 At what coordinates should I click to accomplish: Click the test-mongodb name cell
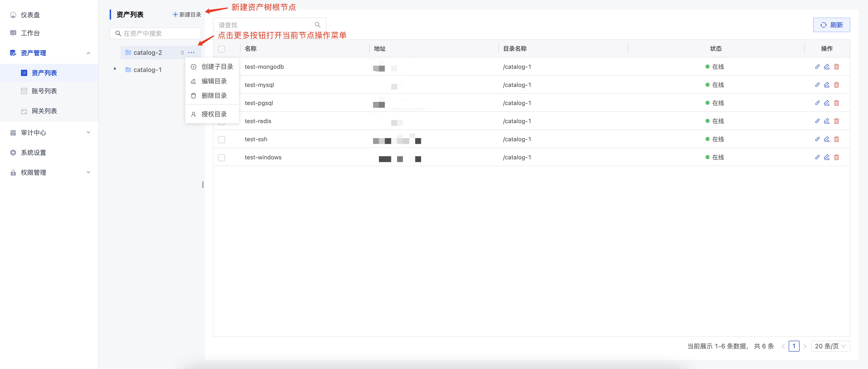264,67
